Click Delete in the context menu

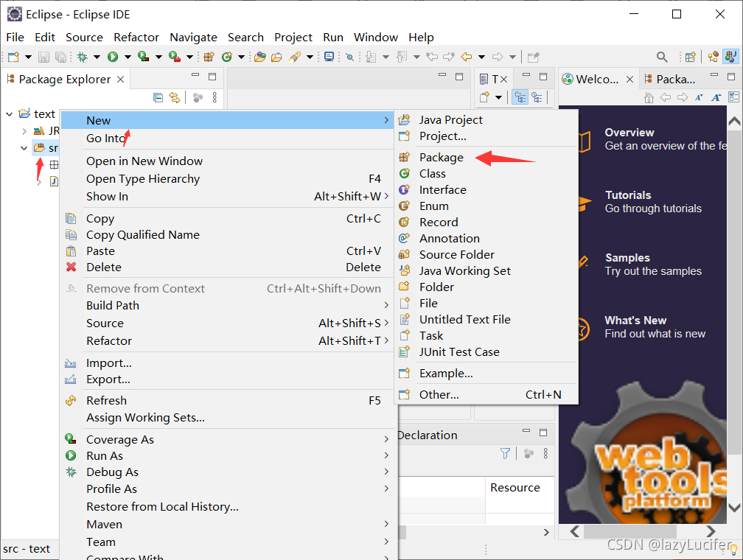coord(229,267)
